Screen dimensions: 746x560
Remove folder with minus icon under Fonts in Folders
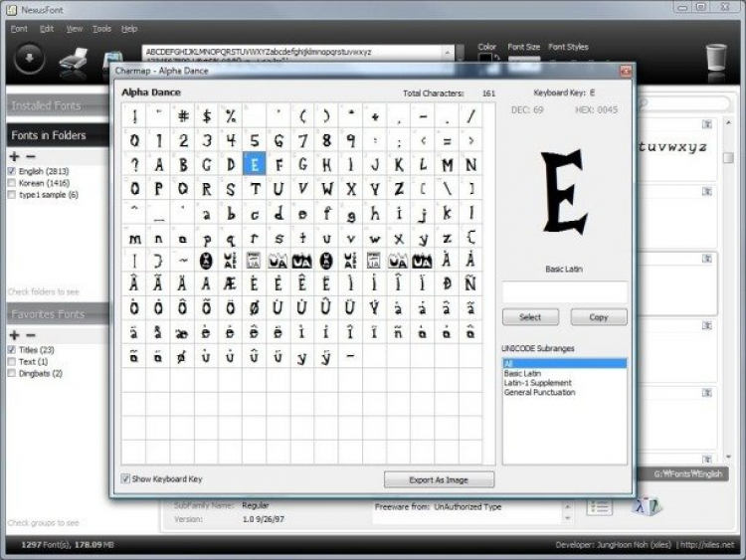[x=31, y=156]
